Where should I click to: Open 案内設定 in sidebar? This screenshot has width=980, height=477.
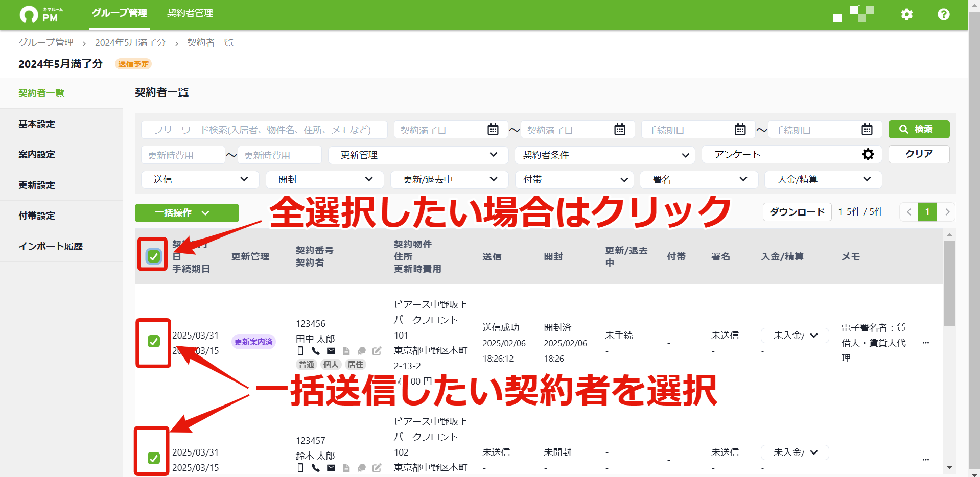[61, 154]
